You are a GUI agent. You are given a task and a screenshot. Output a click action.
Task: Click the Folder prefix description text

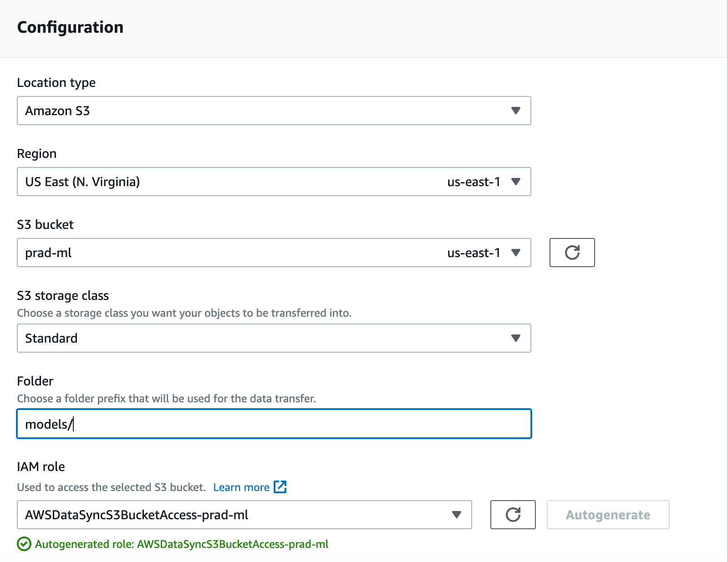click(166, 399)
